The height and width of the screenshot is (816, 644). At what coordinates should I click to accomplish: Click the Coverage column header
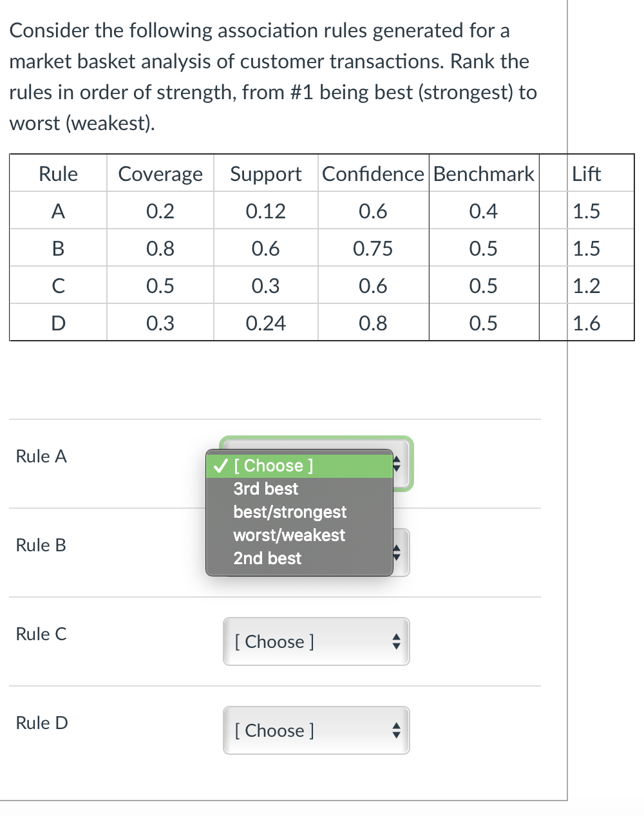click(160, 174)
